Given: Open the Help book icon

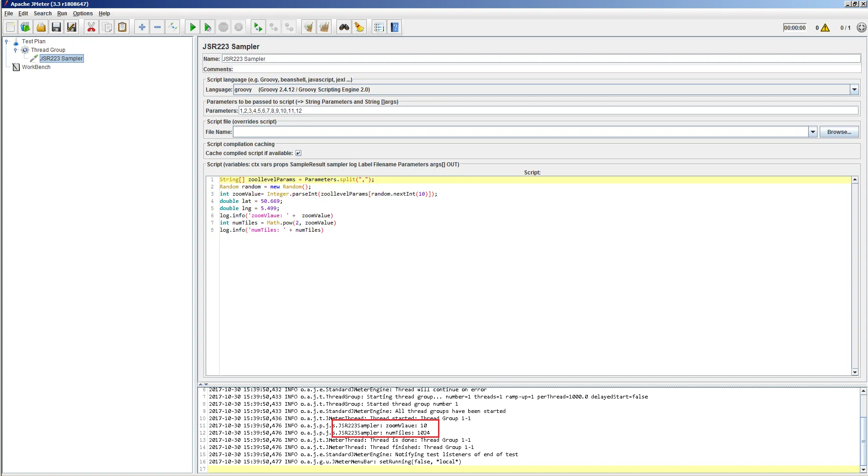Looking at the screenshot, I should pos(395,27).
